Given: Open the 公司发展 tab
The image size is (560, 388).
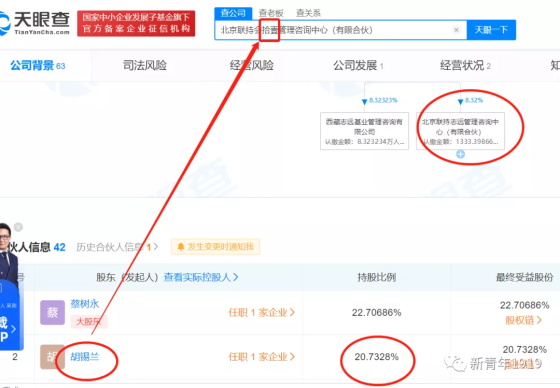Looking at the screenshot, I should coord(358,65).
